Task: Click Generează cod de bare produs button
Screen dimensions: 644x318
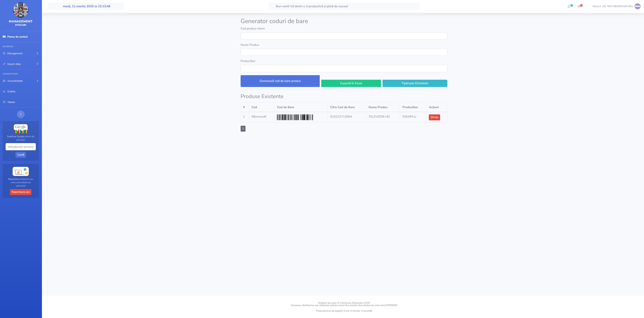Action: pos(280,81)
